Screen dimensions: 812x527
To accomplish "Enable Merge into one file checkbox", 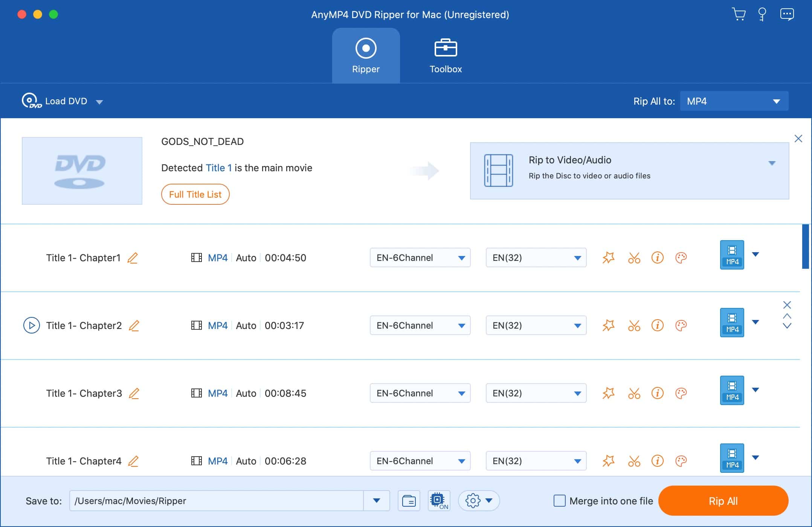I will tap(560, 501).
